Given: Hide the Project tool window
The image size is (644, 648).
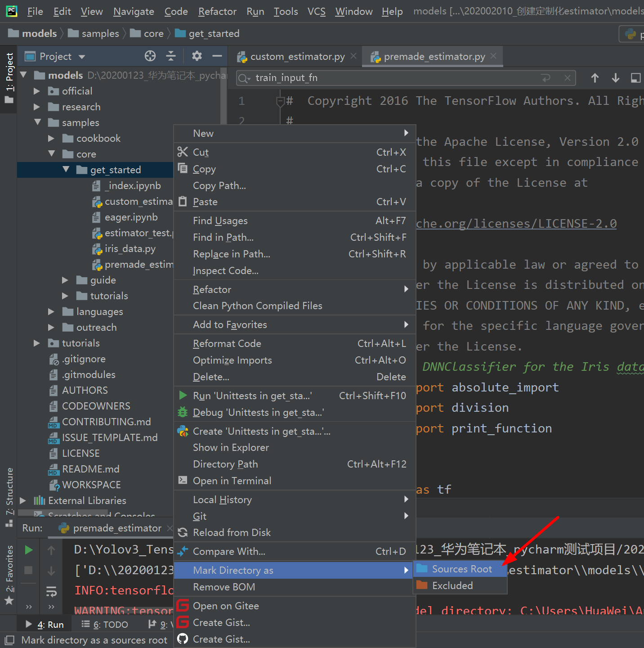Looking at the screenshot, I should 217,56.
